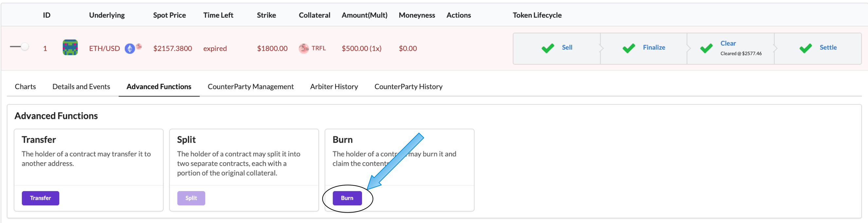The image size is (868, 223).
Task: Open the CounterParty History tab
Action: tap(408, 87)
